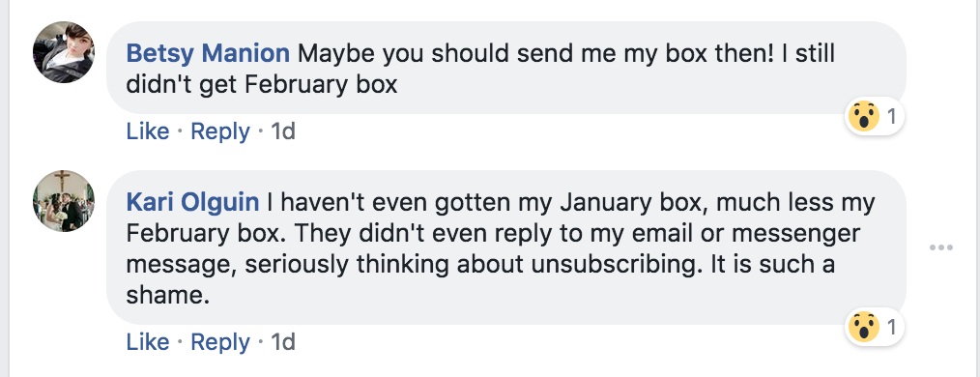Screen dimensions: 980x377
Task: Like Kari Olguin's comment
Action: (x=148, y=342)
